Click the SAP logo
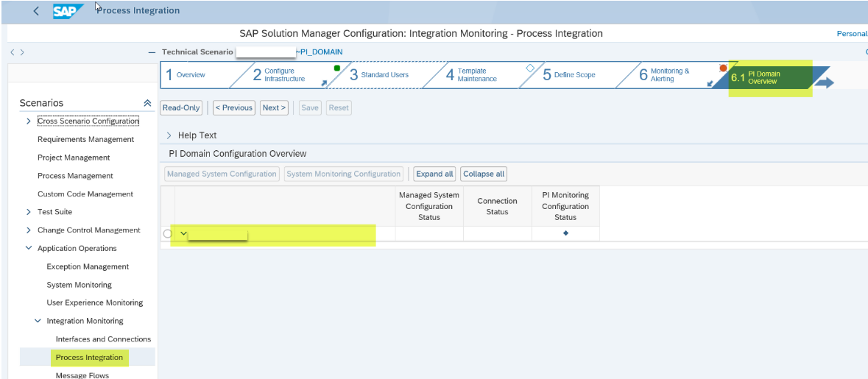Image resolution: width=868 pixels, height=379 pixels. coord(68,10)
